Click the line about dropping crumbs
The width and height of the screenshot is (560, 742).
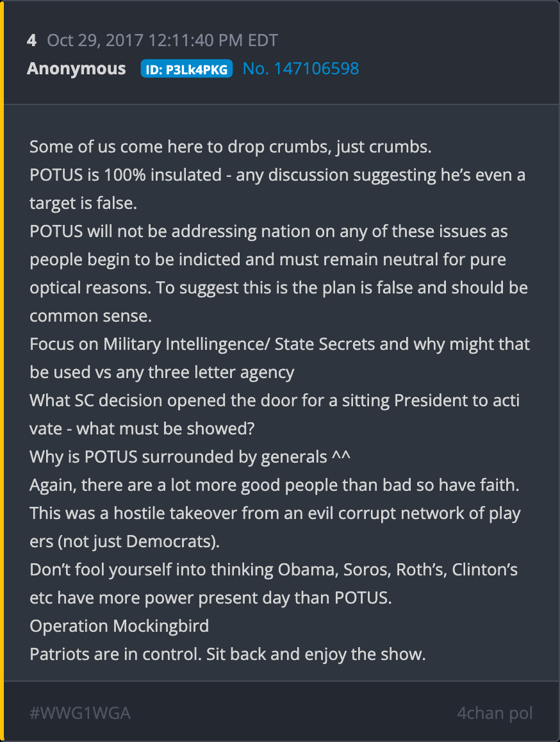click(231, 147)
